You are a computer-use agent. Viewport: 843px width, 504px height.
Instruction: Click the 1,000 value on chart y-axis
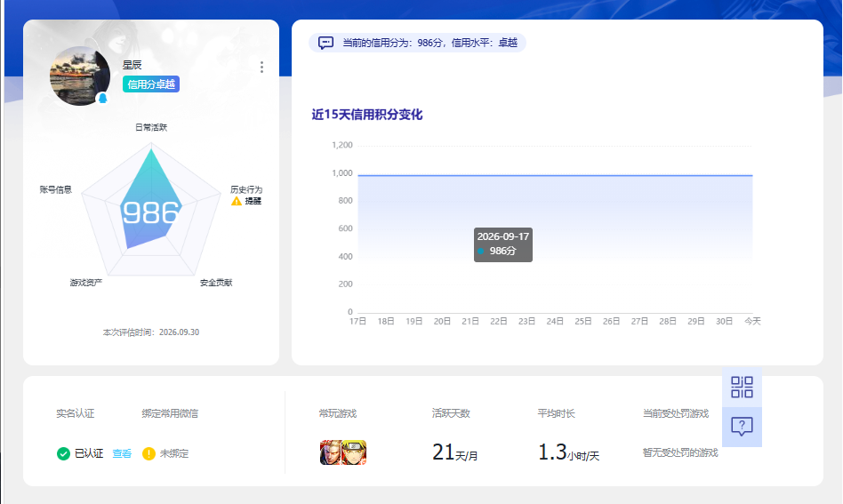point(342,173)
